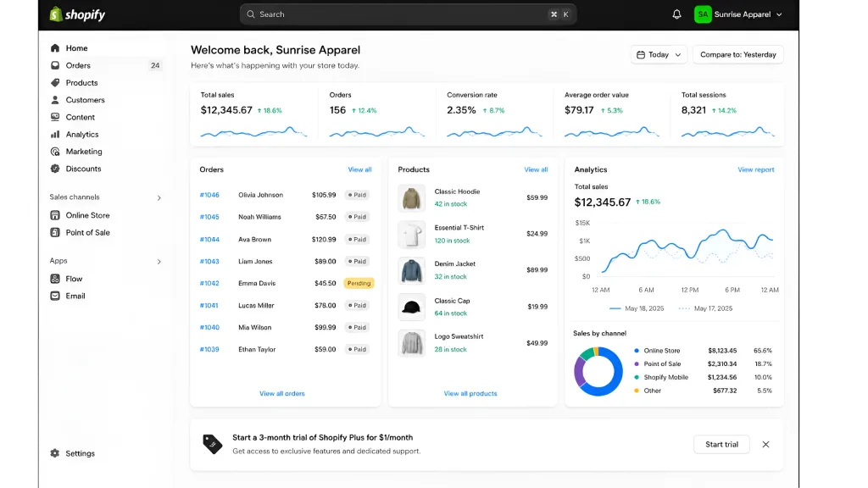Click the Shopify logo icon
Image resolution: width=868 pixels, height=488 pixels.
pos(55,14)
